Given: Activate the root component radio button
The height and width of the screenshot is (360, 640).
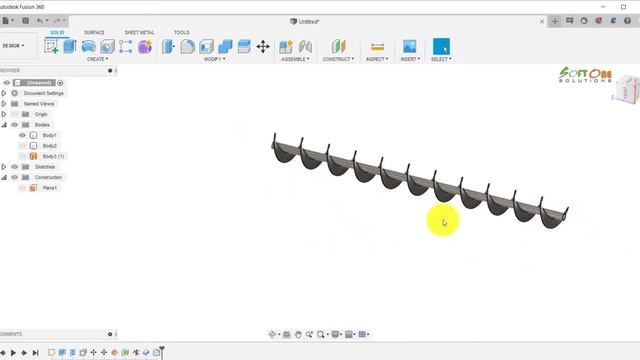Looking at the screenshot, I should [60, 83].
